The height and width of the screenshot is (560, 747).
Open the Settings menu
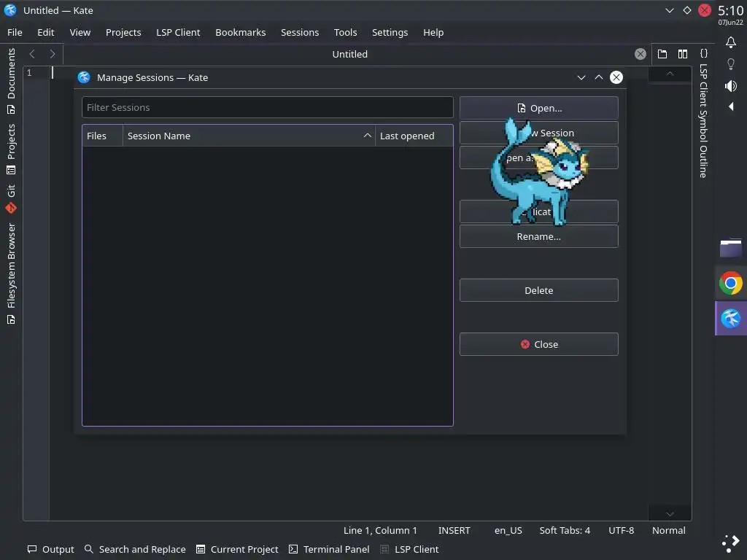[390, 32]
